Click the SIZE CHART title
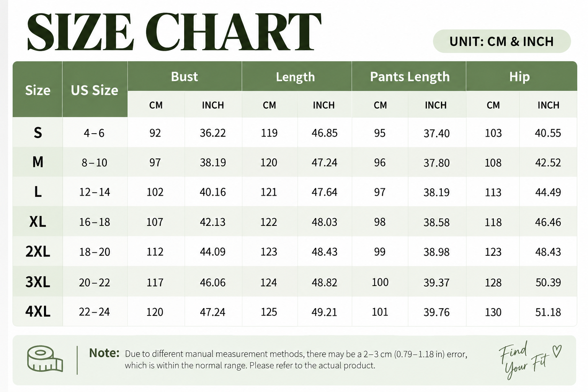588x392 pixels. pos(174,32)
